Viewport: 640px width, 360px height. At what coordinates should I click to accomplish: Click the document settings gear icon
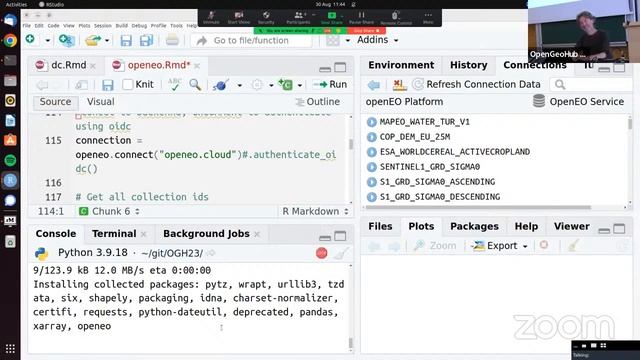point(257,84)
